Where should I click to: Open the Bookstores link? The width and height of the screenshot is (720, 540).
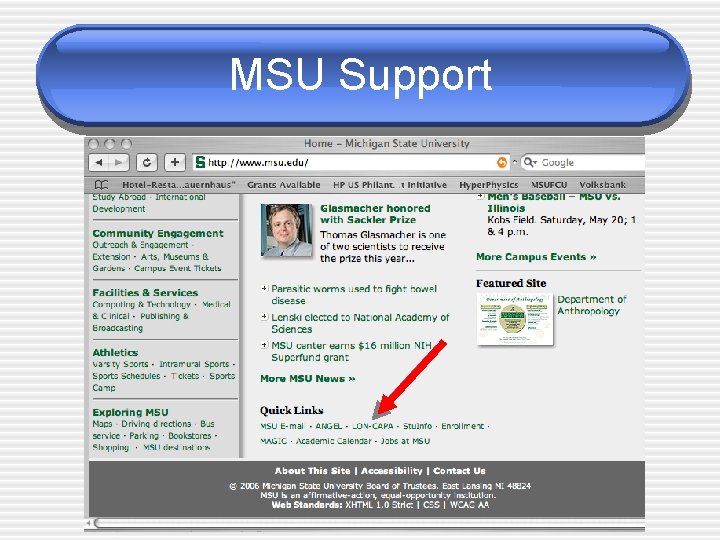(x=190, y=436)
